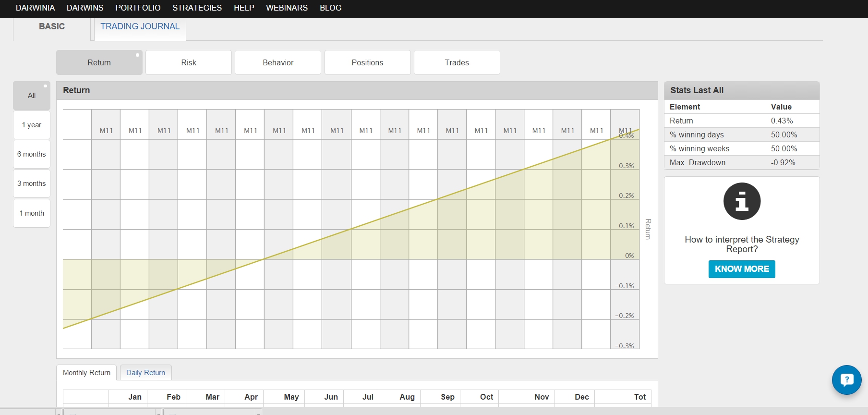Click the info circle icon
868x415 pixels.
click(742, 201)
